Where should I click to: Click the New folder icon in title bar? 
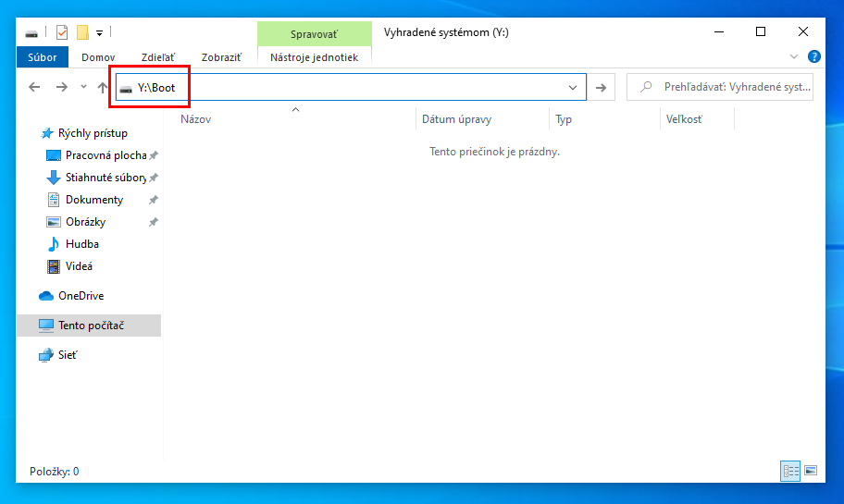(81, 32)
